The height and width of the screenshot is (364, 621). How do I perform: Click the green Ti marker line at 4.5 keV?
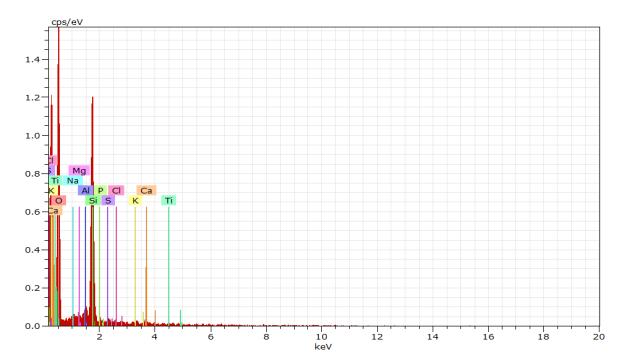169,265
